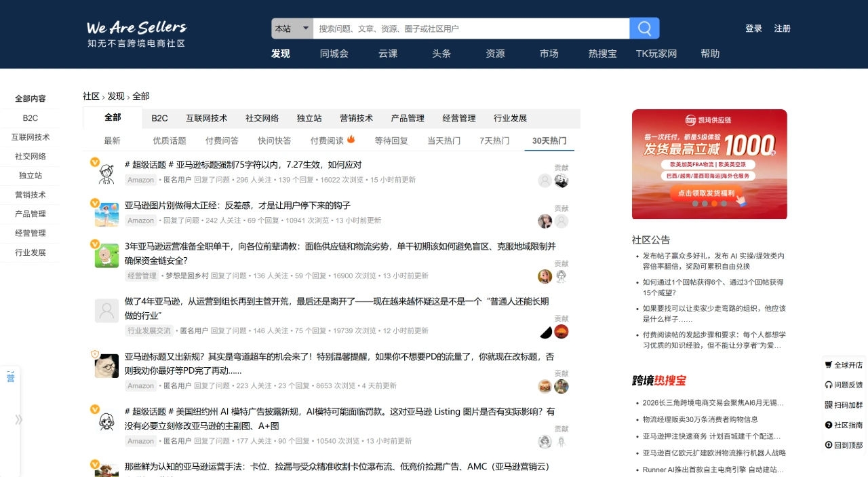
Task: Click 行业发展 in the left sidebar
Action: point(31,252)
